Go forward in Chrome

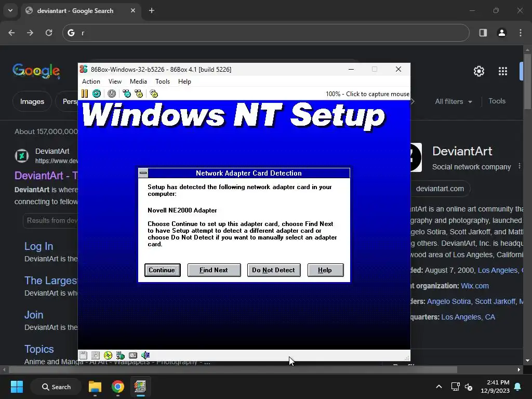(30, 33)
